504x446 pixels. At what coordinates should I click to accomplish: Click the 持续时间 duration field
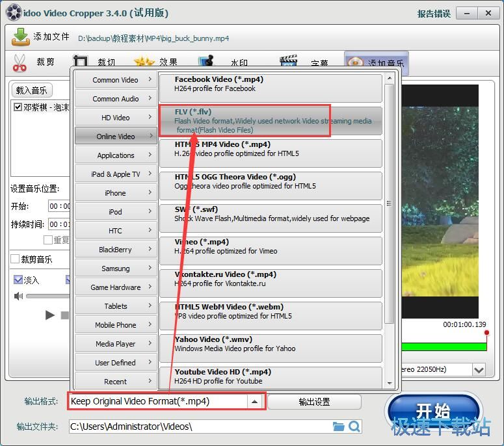click(59, 224)
